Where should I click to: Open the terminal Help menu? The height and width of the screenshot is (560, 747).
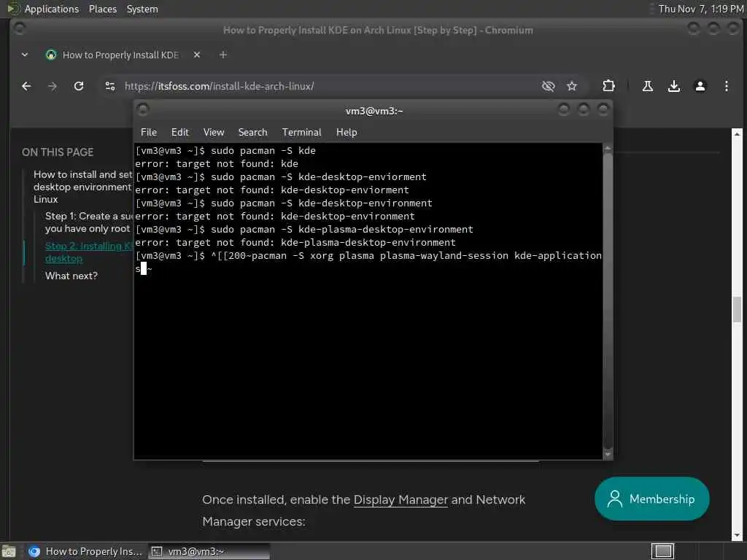[347, 133]
